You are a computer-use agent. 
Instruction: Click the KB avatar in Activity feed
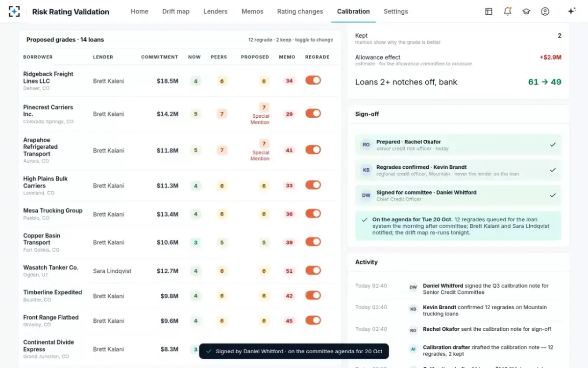[x=413, y=309]
